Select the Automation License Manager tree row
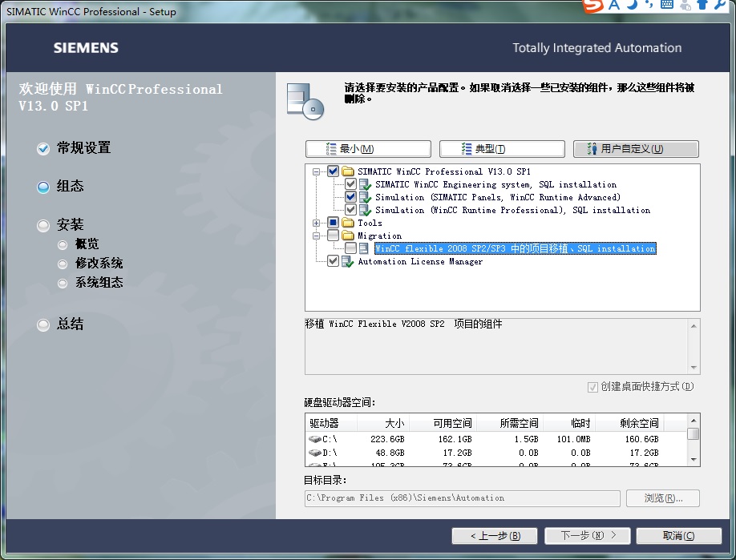The height and width of the screenshot is (560, 736). pyautogui.click(x=420, y=261)
